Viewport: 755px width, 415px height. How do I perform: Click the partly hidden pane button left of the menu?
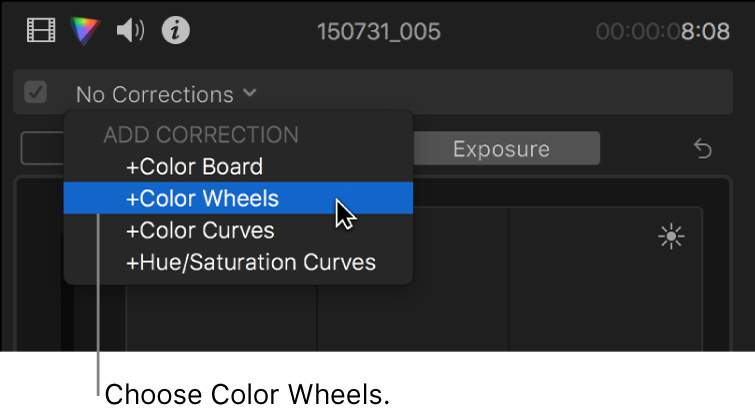tap(41, 149)
